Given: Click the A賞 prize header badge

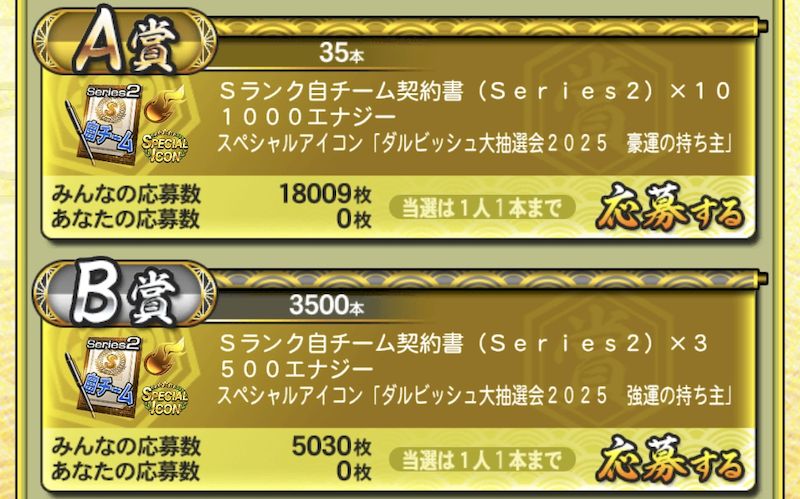Looking at the screenshot, I should (x=125, y=42).
